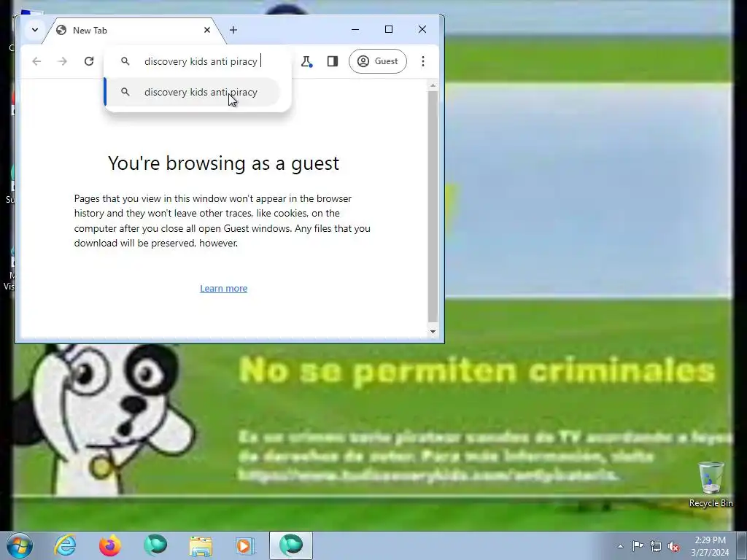The height and width of the screenshot is (560, 747).
Task: Open File Explorer folder icon in taskbar
Action: click(201, 545)
